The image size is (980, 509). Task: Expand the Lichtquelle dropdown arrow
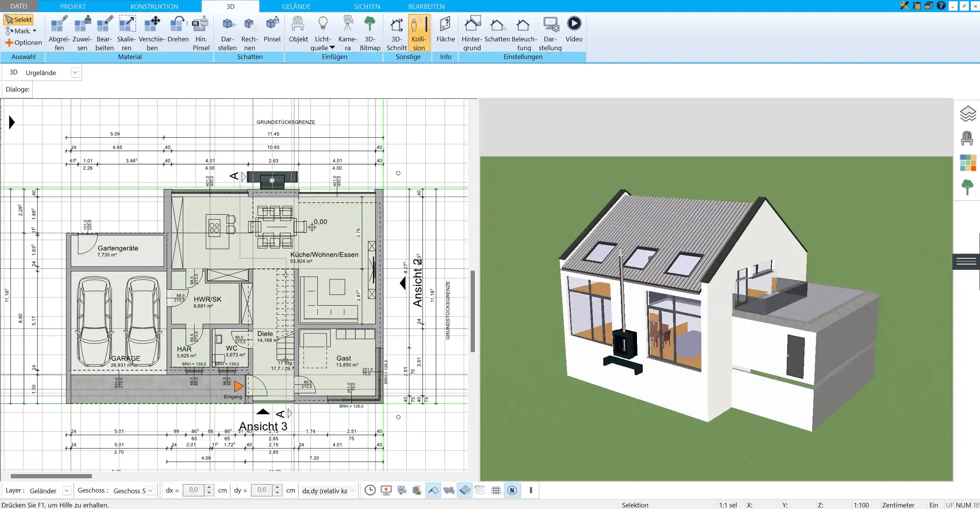click(332, 48)
